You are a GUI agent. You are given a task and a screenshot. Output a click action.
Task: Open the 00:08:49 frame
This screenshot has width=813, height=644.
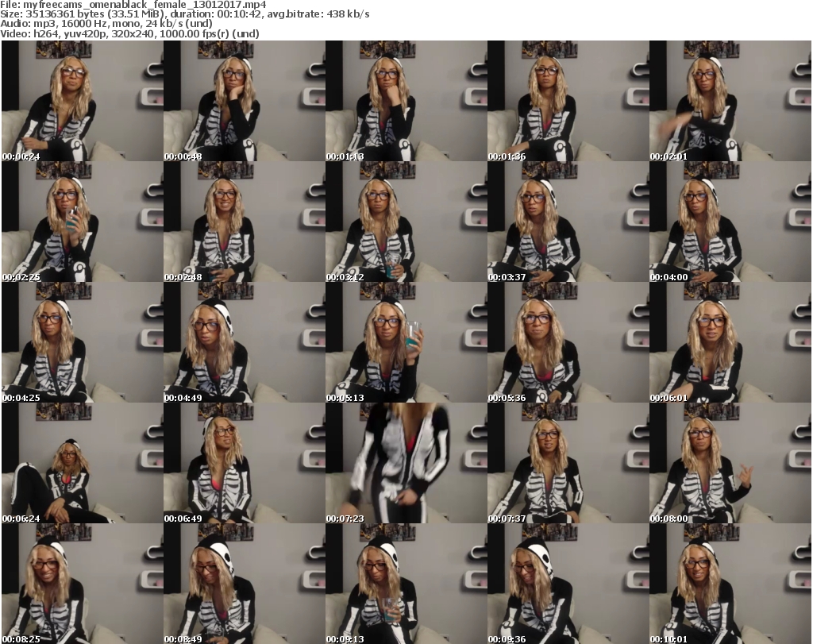coord(245,584)
